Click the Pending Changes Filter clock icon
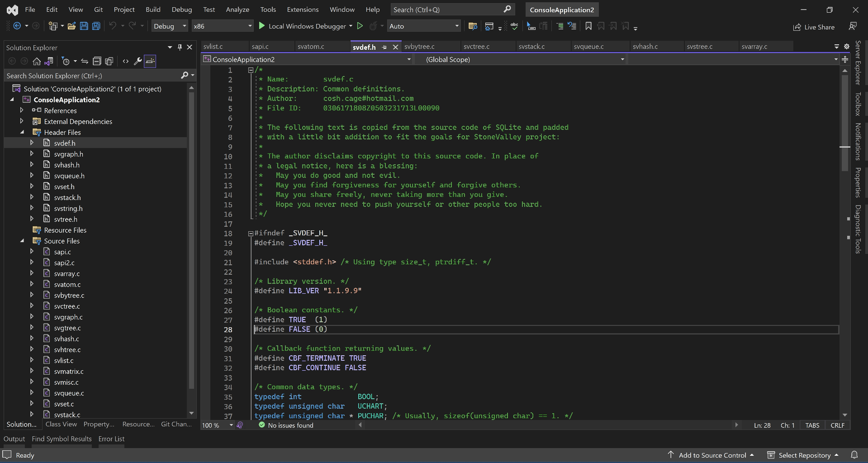Image resolution: width=868 pixels, height=463 pixels. 66,61
